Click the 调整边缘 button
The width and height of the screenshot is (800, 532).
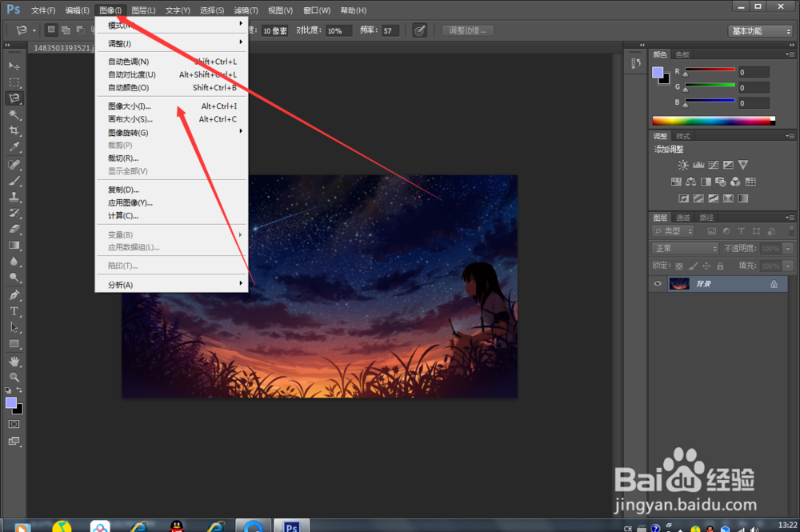point(467,30)
